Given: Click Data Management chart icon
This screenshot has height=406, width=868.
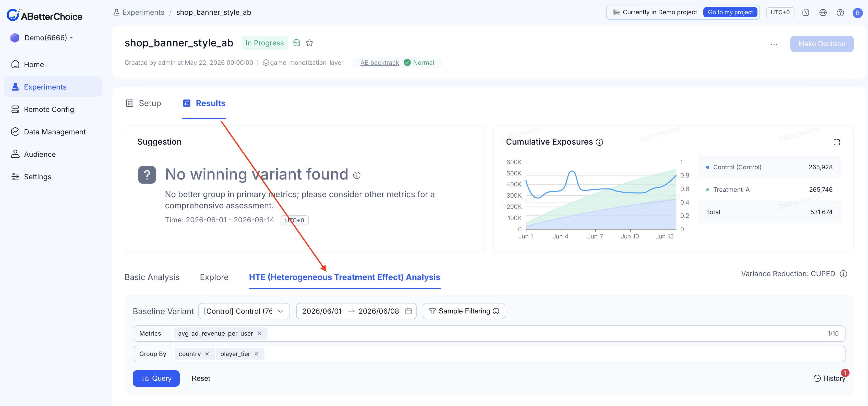Looking at the screenshot, I should 15,132.
